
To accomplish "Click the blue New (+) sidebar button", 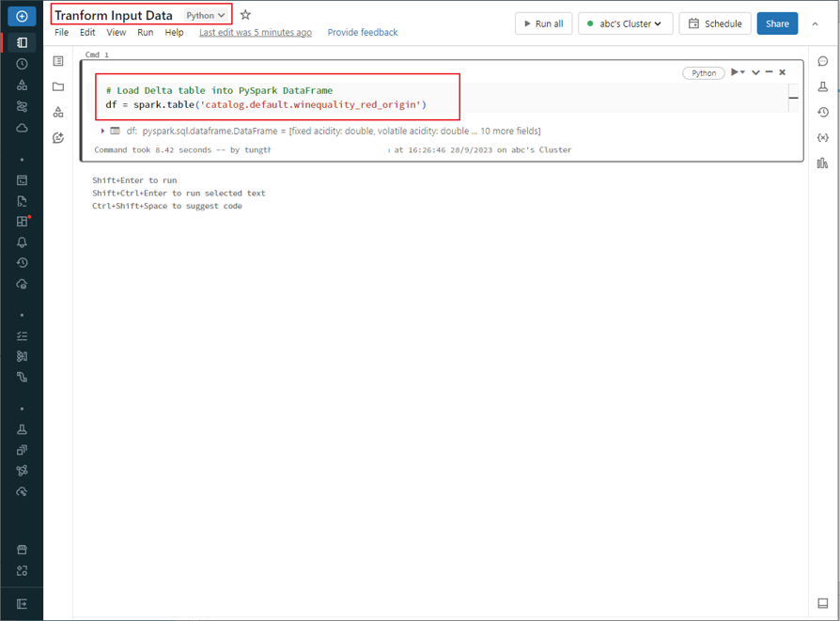I will 22,17.
